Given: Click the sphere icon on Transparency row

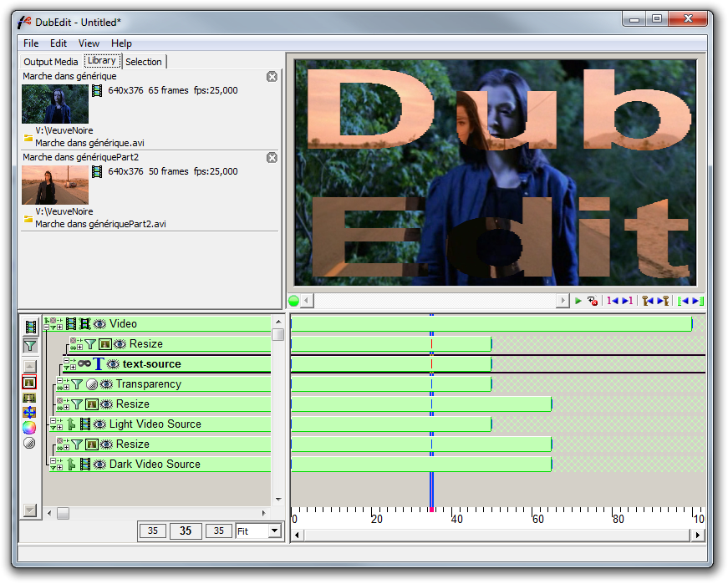Looking at the screenshot, I should pos(92,384).
